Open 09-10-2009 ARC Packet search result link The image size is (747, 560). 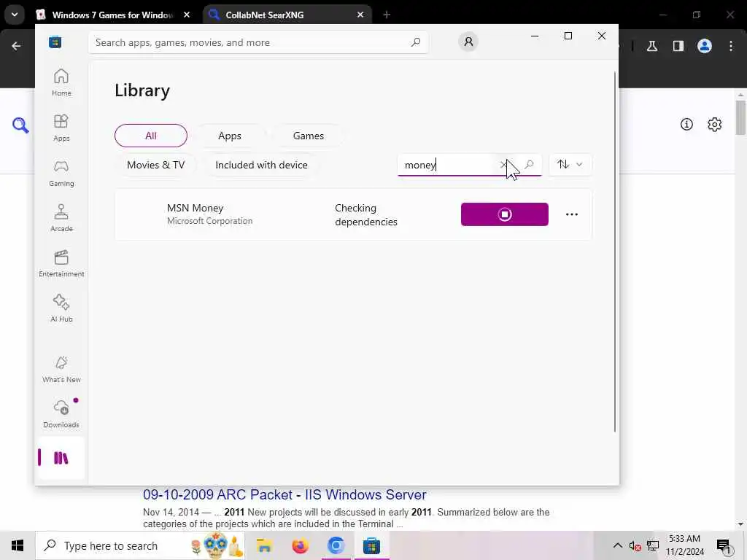tap(285, 495)
